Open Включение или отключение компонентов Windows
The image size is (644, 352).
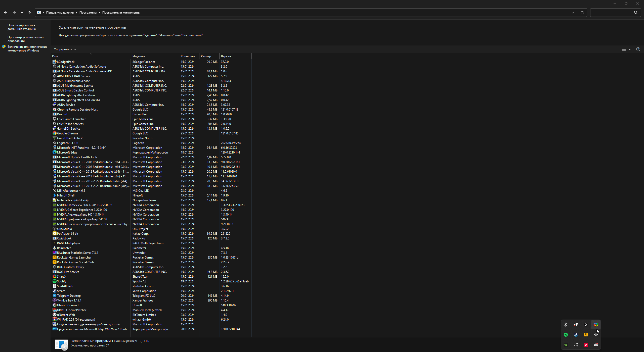tap(27, 48)
